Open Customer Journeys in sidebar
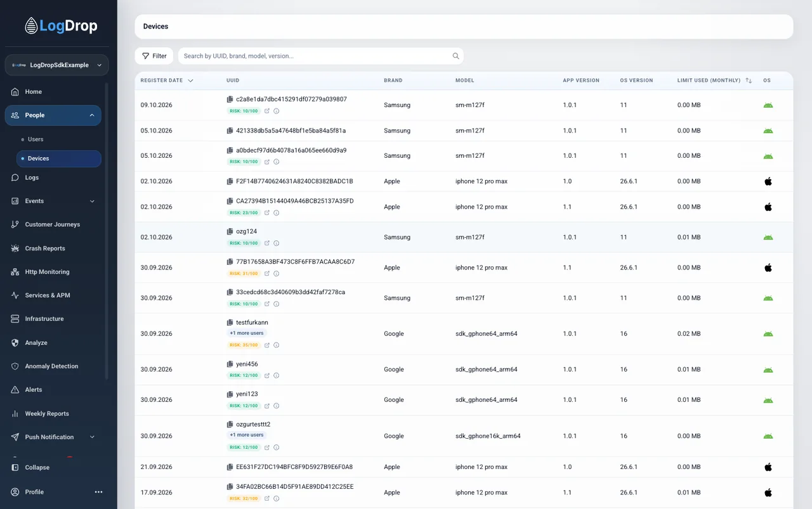Image resolution: width=812 pixels, height=509 pixels. point(52,224)
